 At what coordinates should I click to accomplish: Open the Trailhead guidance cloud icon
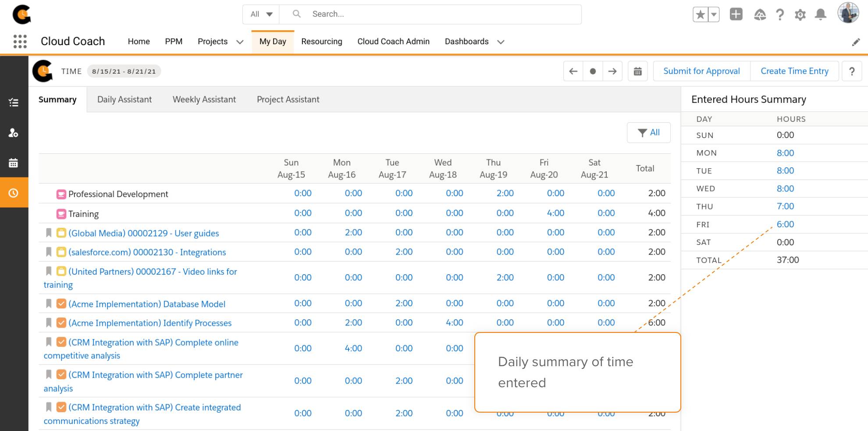[760, 15]
